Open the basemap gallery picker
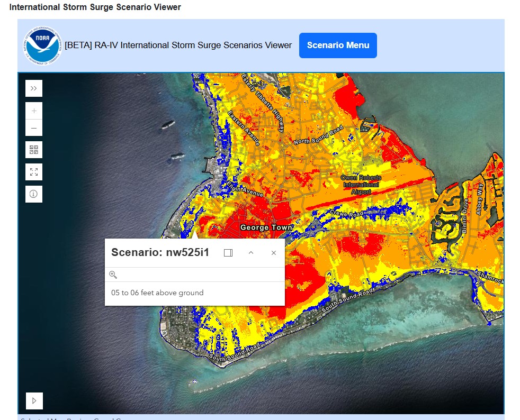The image size is (520, 420). click(x=33, y=150)
